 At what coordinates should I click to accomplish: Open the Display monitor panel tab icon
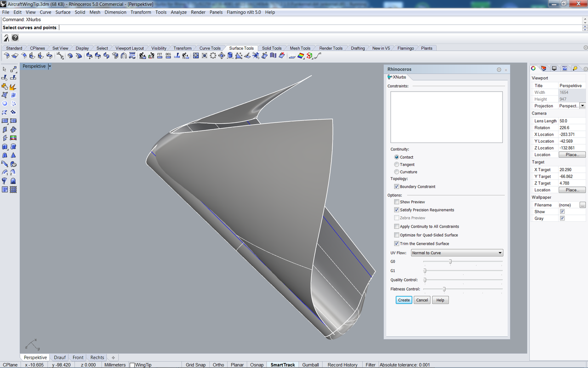554,68
